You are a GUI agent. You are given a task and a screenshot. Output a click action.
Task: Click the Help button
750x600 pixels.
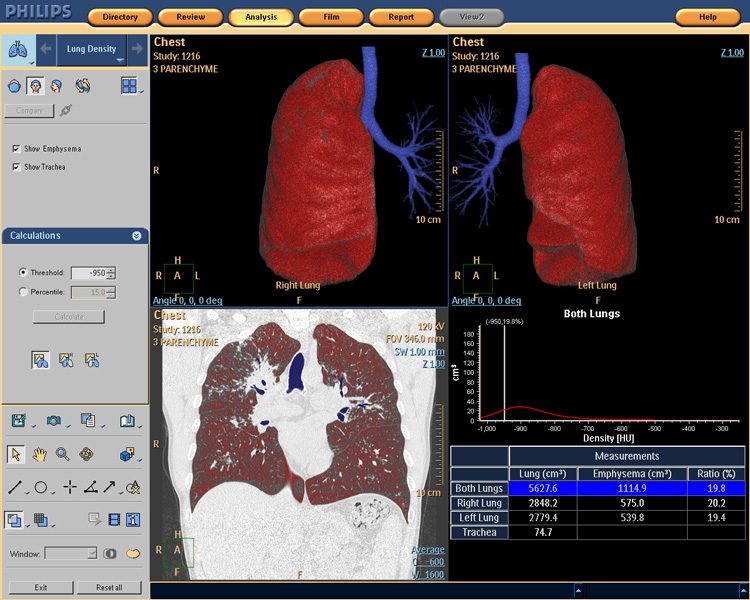pyautogui.click(x=708, y=17)
